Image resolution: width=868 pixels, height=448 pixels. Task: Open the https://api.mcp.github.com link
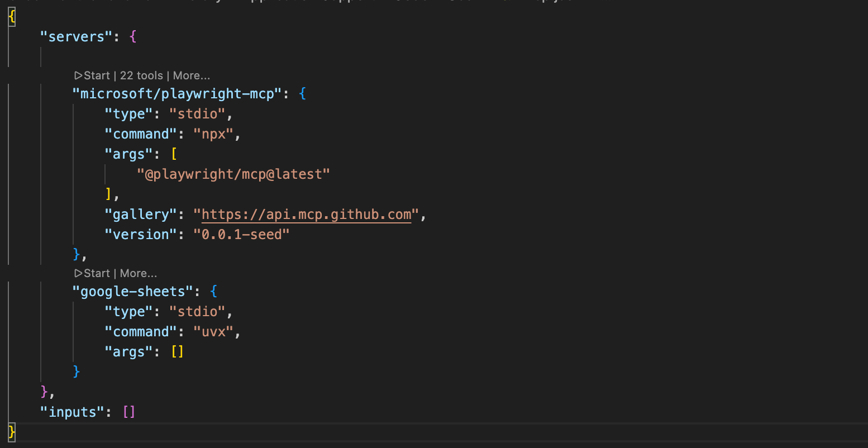306,215
